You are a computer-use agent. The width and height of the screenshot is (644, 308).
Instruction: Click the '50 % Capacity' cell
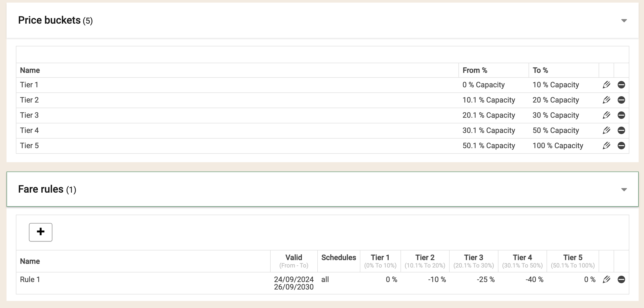[564, 130]
